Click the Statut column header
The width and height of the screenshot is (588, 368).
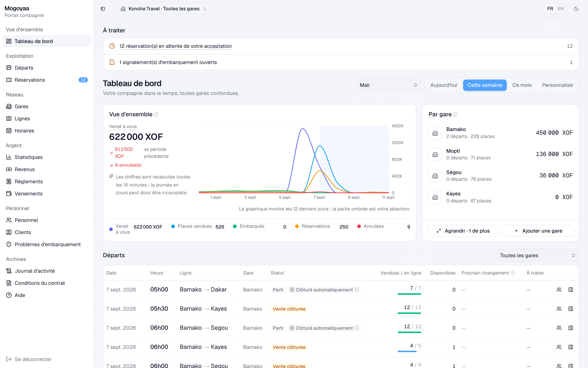pos(277,273)
